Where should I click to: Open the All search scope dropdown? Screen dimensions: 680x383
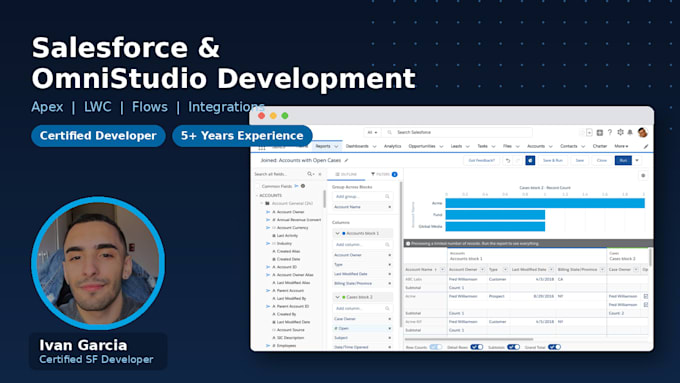coord(373,132)
